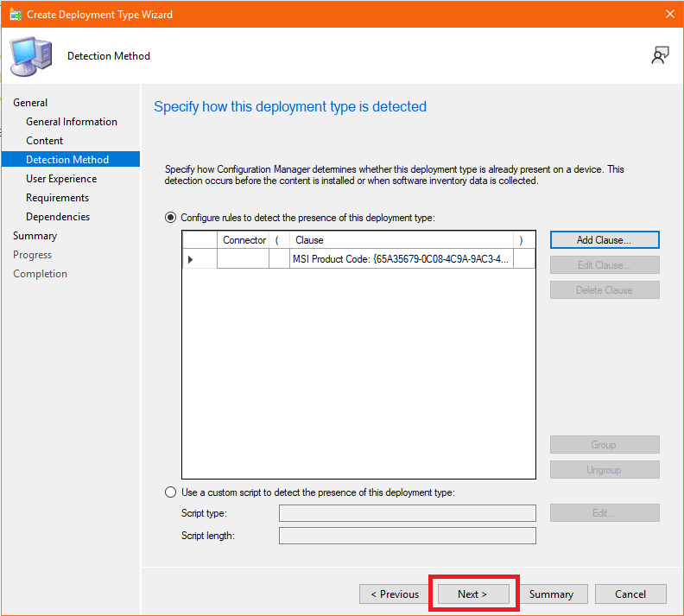
Task: Open General Information in the sidebar
Action: click(x=72, y=122)
